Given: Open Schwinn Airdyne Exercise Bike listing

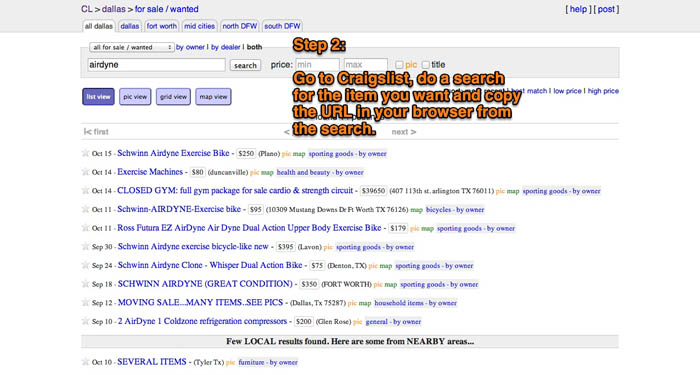Looking at the screenshot, I should tap(173, 153).
